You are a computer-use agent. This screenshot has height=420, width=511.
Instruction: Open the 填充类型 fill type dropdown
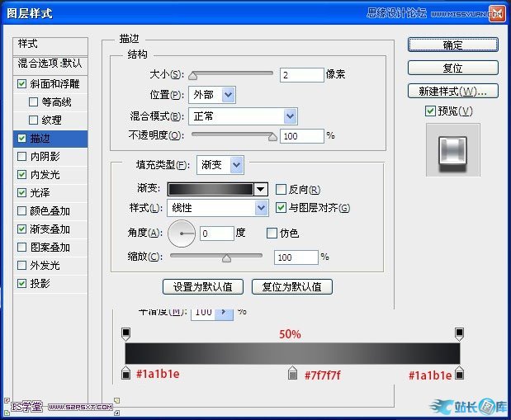(x=221, y=165)
